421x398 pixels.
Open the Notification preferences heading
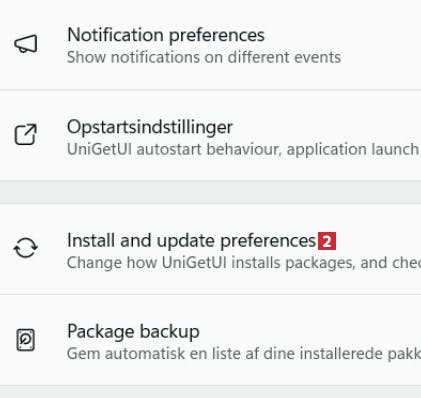pos(166,35)
